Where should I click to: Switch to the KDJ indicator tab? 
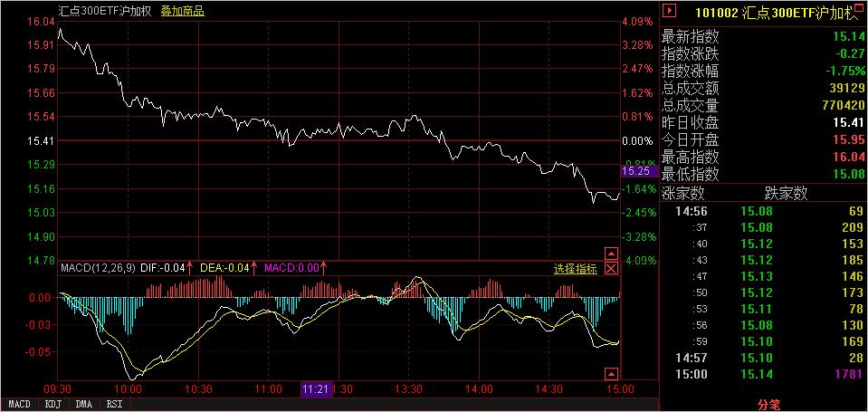pyautogui.click(x=52, y=404)
